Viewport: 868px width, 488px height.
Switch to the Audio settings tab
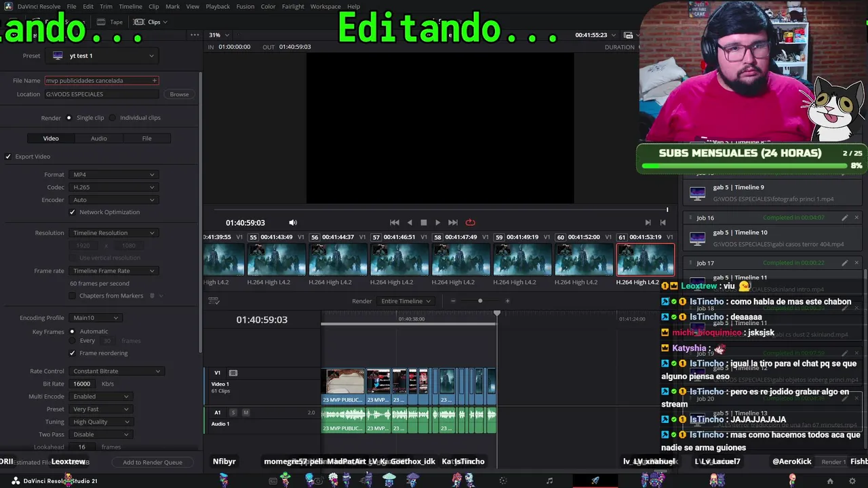(99, 138)
